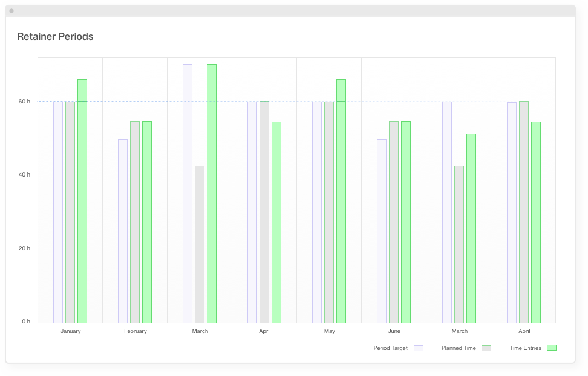The width and height of the screenshot is (588, 376).
Task: Select January's green Time Entries bar
Action: 82,201
